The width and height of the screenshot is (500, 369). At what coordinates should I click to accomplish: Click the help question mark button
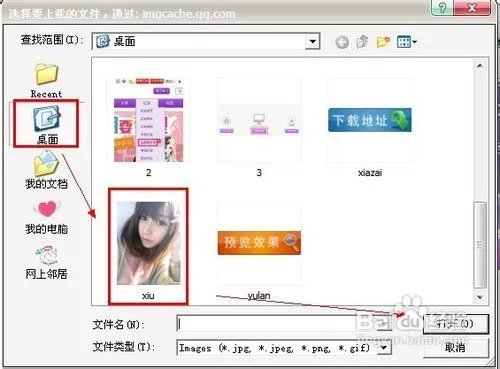click(443, 7)
